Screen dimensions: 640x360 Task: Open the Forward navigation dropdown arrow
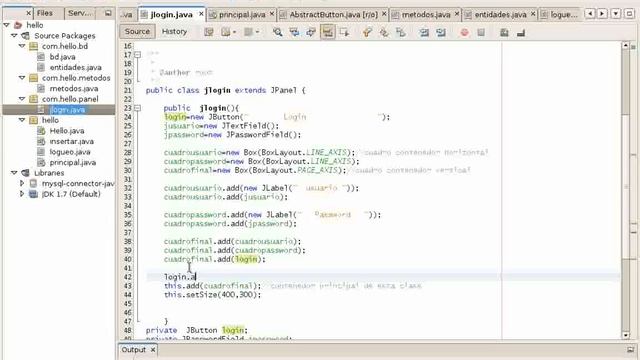257,32
